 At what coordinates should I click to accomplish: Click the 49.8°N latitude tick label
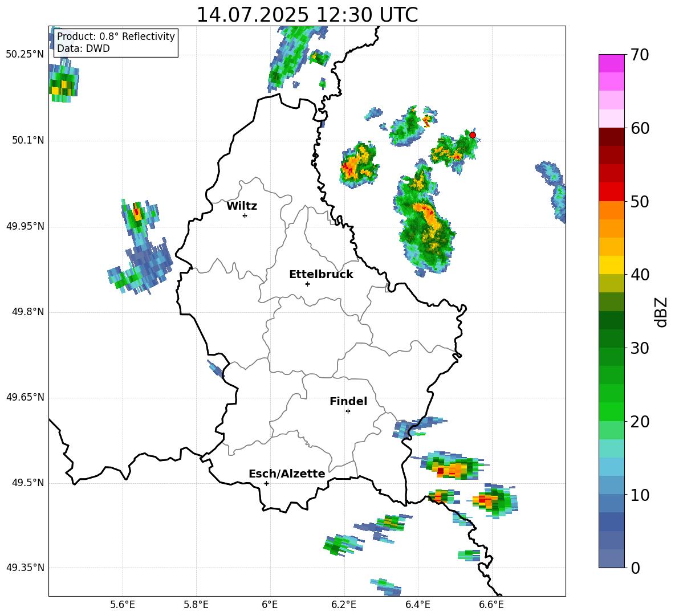point(27,312)
